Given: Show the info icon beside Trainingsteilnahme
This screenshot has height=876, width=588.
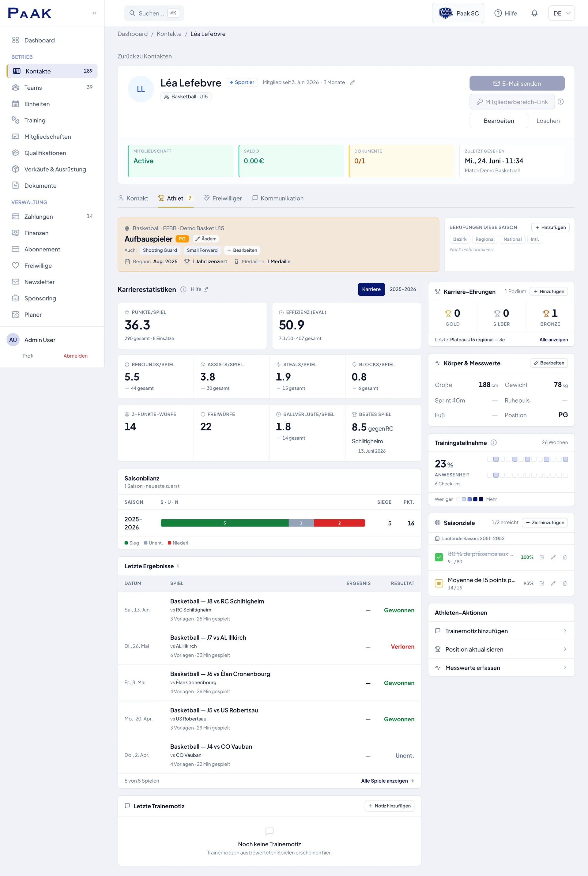Looking at the screenshot, I should 493,443.
